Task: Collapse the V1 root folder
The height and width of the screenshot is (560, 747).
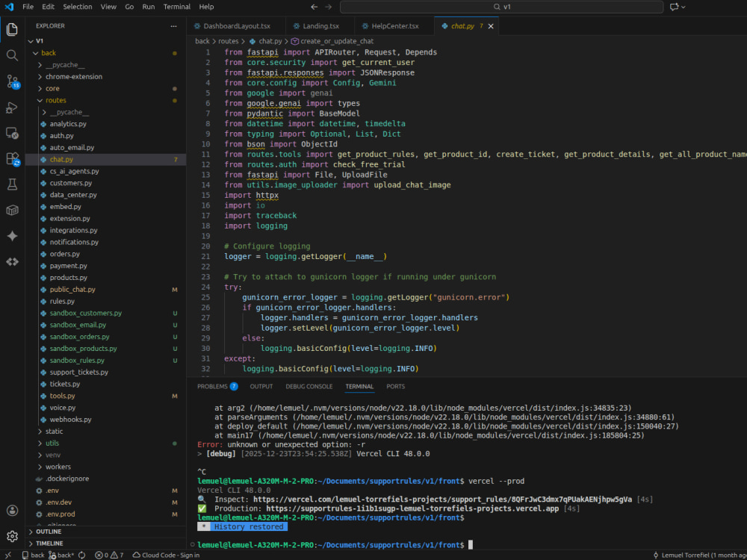Action: (31, 41)
